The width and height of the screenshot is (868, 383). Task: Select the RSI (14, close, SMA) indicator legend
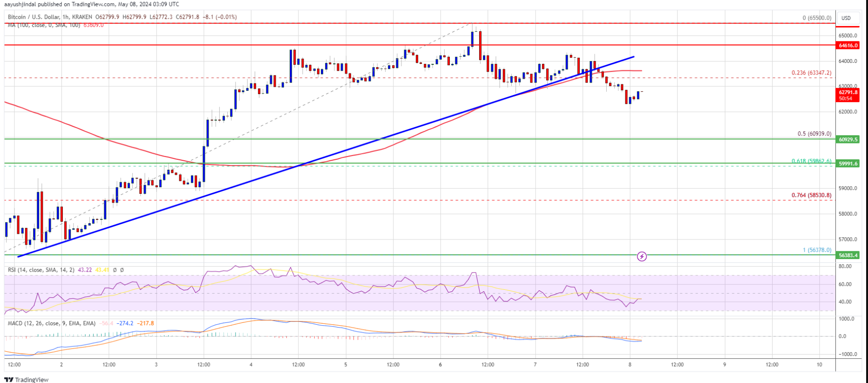tap(41, 270)
